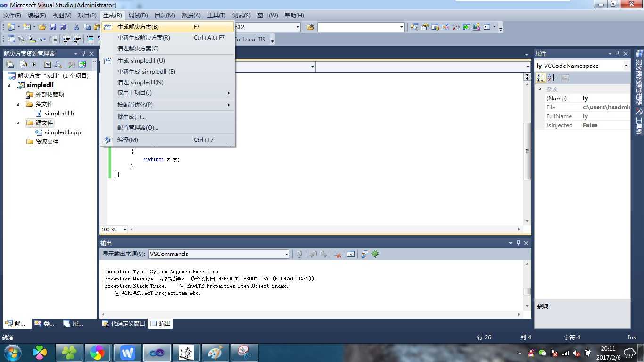Pin the Solution Explorer auto-hide icon
644x362 pixels.
pos(83,54)
